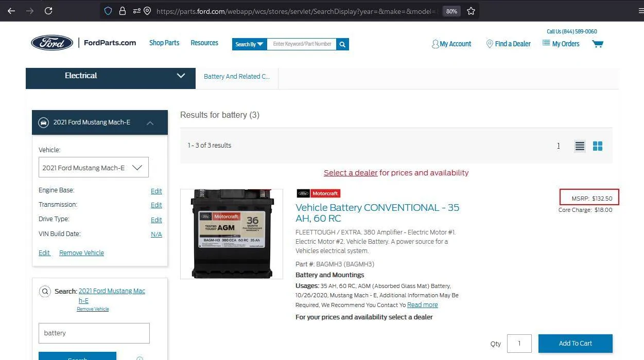Go back using browser back arrow
Viewport: 644px width, 360px height.
(11, 11)
